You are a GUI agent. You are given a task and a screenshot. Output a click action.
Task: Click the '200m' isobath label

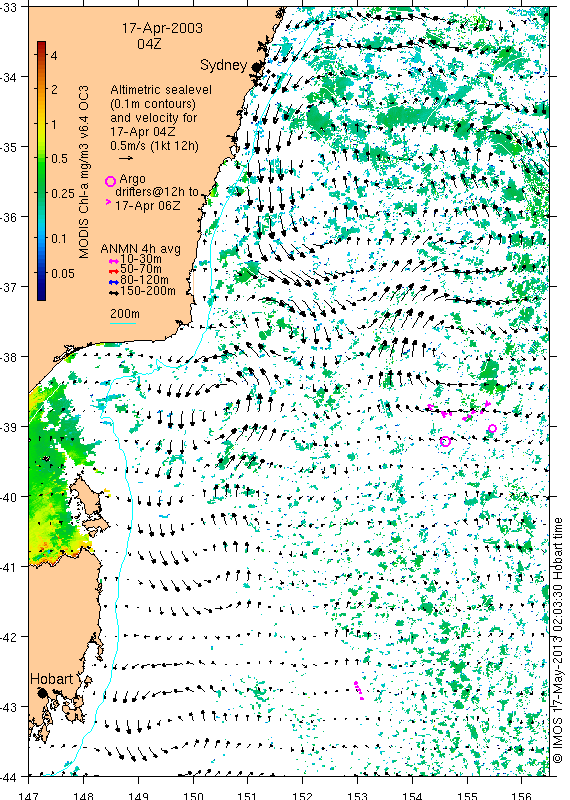(125, 314)
